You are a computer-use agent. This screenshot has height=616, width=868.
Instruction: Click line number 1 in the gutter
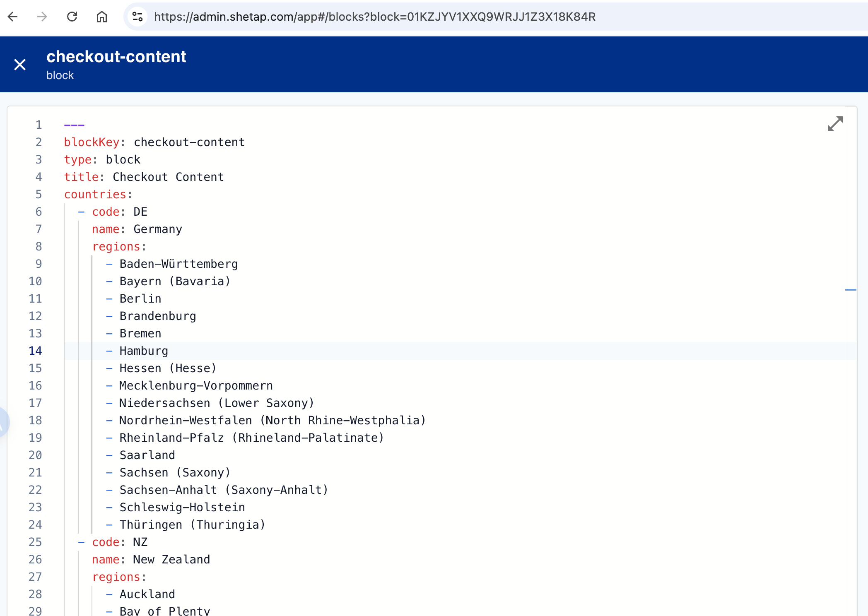(39, 125)
